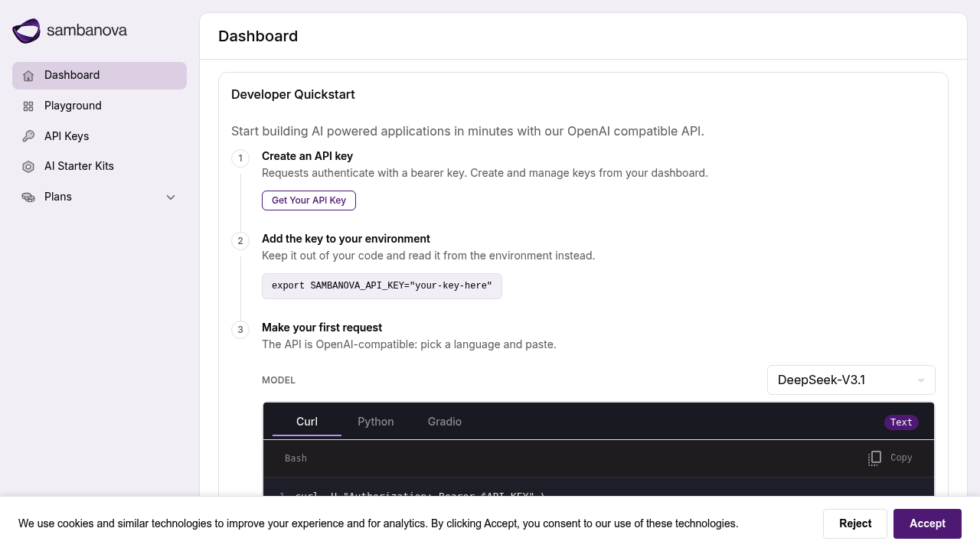Switch to the Python tab
980x551 pixels.
376,422
